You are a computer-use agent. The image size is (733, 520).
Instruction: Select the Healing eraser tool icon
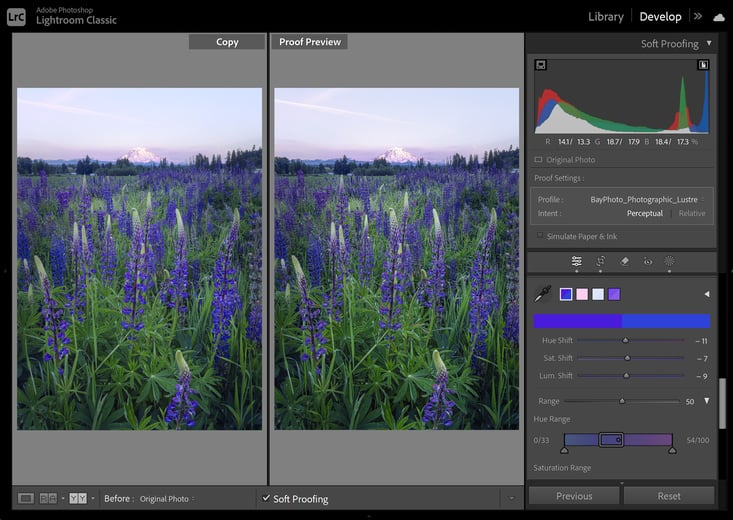point(624,261)
